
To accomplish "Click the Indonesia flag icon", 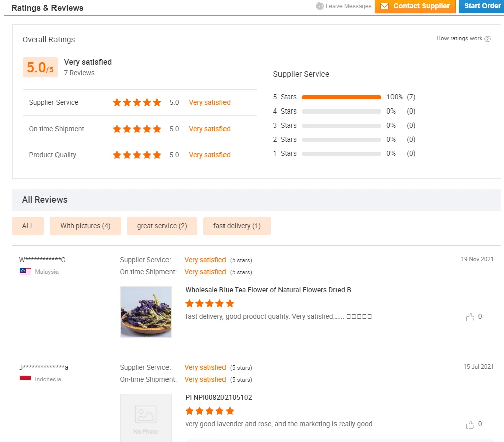I will tap(25, 379).
